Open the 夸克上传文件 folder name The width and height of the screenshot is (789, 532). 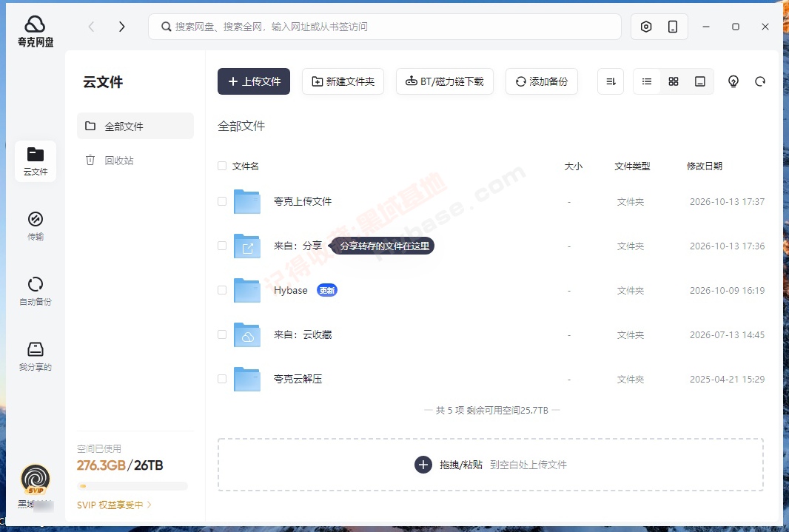point(303,202)
